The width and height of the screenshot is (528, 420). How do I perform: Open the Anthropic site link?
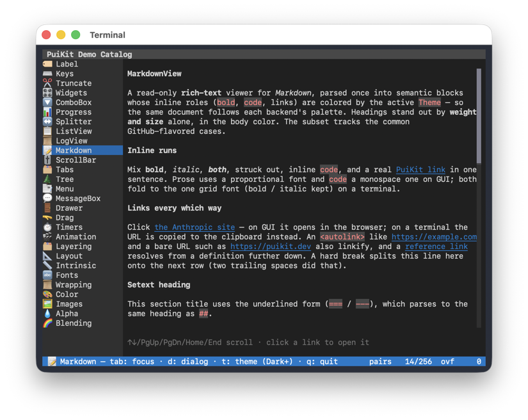(x=195, y=227)
